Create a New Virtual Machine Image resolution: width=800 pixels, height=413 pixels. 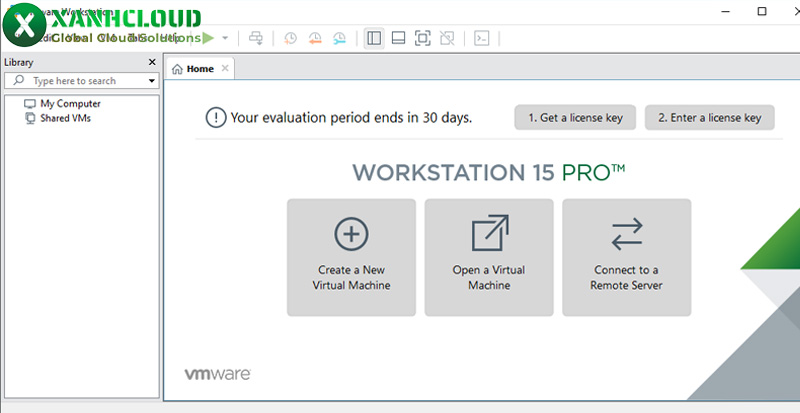(351, 257)
